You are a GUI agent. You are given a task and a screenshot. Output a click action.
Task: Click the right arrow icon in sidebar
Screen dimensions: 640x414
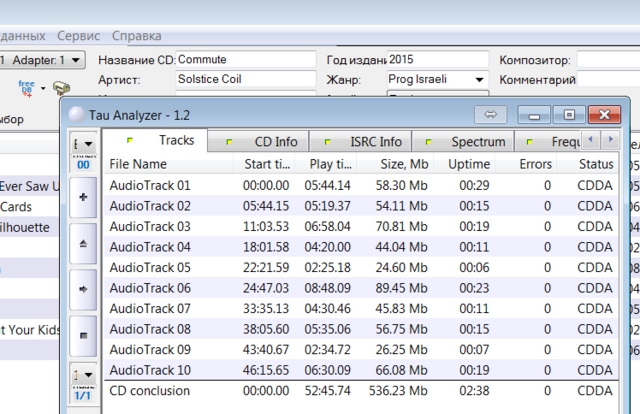coord(82,288)
